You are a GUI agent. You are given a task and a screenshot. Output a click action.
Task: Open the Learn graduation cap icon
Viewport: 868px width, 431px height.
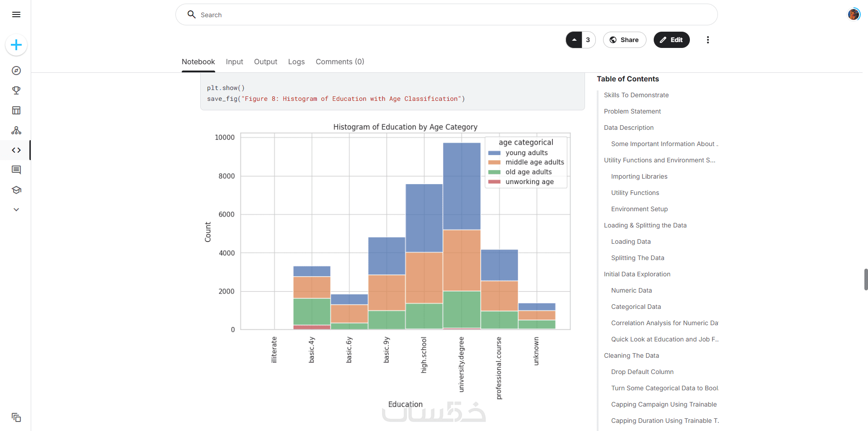(x=16, y=190)
